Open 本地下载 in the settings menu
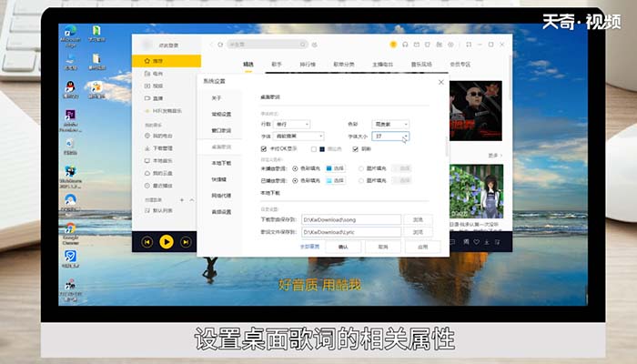 [x=221, y=163]
